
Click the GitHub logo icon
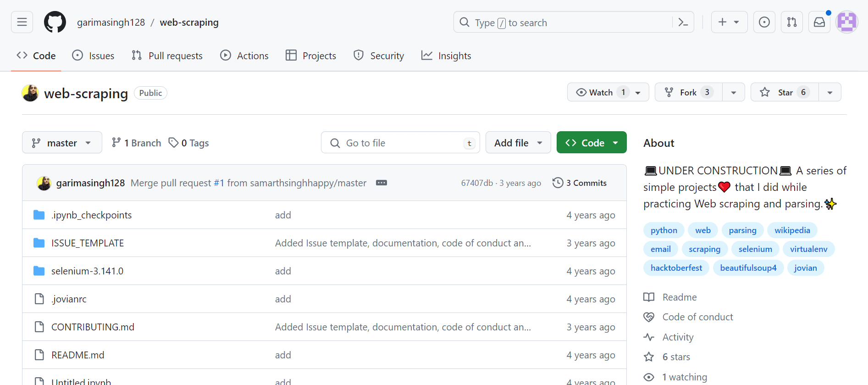click(x=55, y=22)
